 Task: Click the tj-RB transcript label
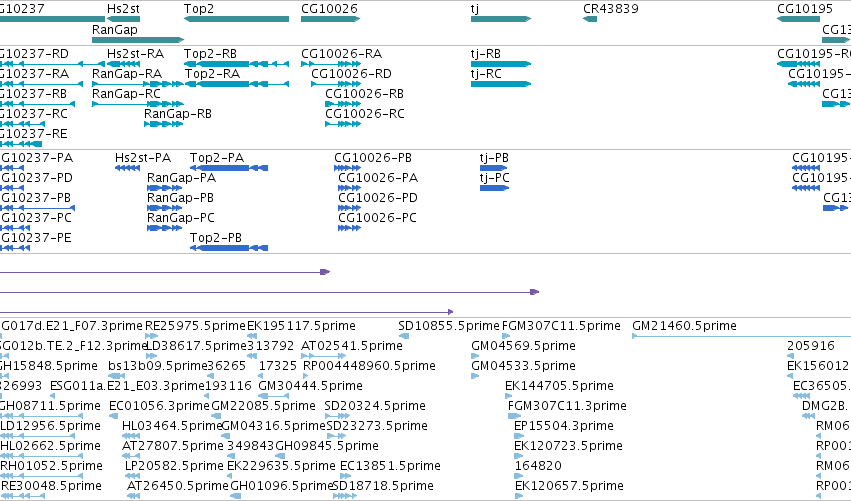[486, 54]
